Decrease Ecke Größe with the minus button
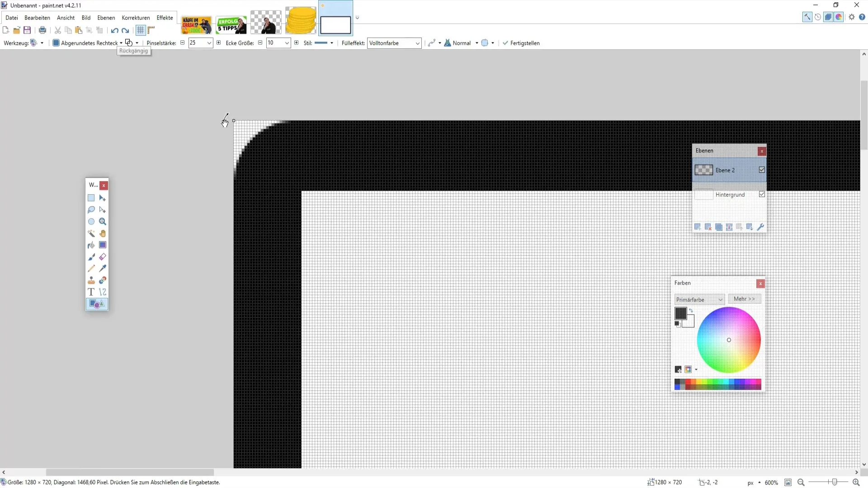This screenshot has width=868, height=488. [x=260, y=42]
